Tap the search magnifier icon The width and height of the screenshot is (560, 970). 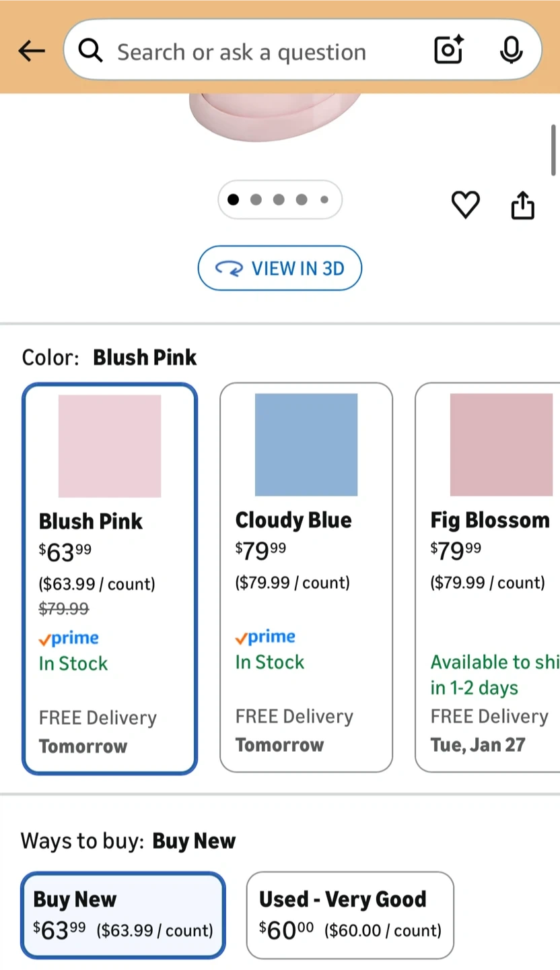(90, 51)
